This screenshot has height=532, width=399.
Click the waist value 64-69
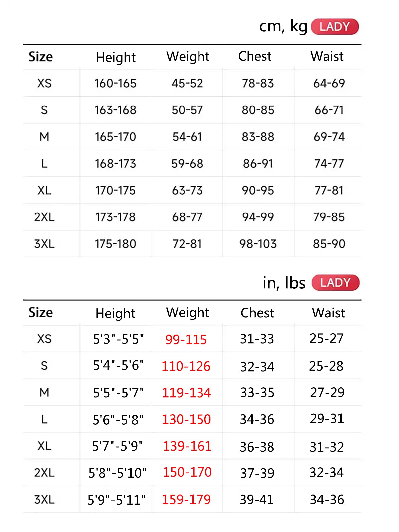tap(329, 83)
